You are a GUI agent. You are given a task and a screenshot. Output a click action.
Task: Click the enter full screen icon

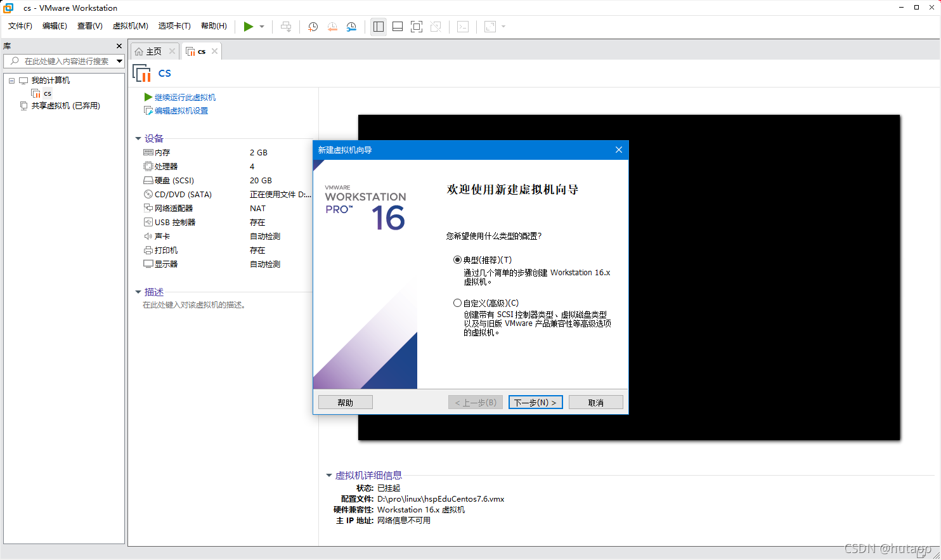pyautogui.click(x=417, y=27)
